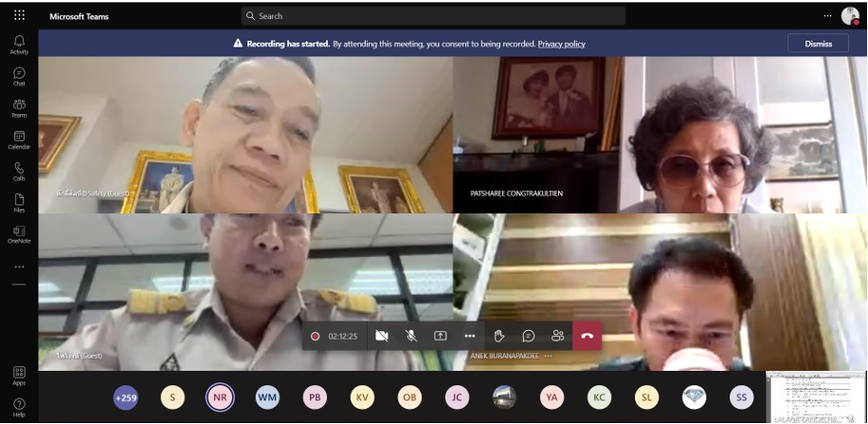
Task: Go to Calendar in the sidebar
Action: 19,139
